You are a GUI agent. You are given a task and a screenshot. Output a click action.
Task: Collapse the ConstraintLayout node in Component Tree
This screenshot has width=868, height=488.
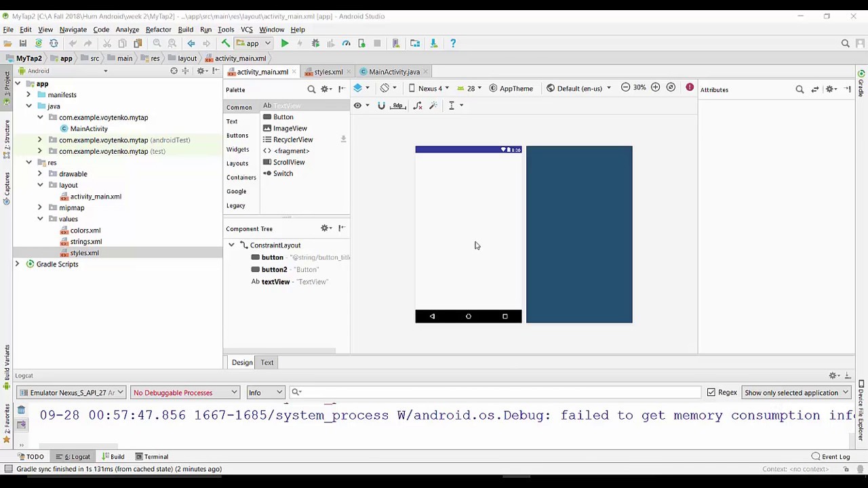[x=231, y=245]
